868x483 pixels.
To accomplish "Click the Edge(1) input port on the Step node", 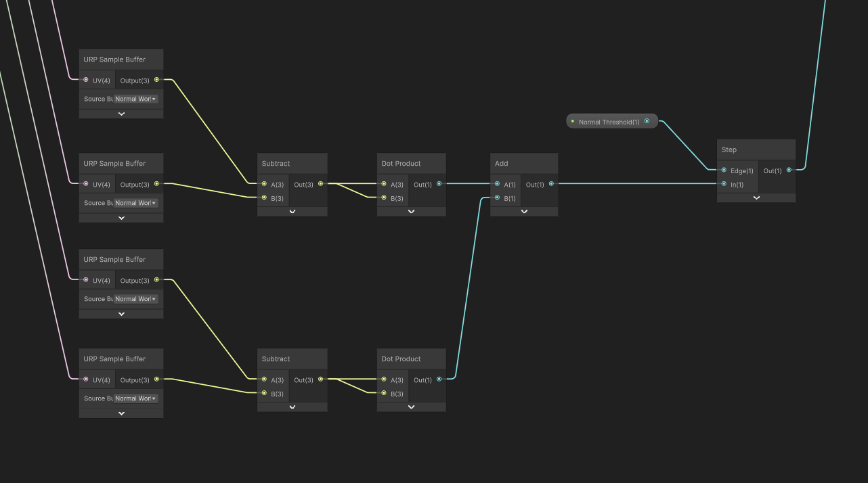I will (724, 170).
